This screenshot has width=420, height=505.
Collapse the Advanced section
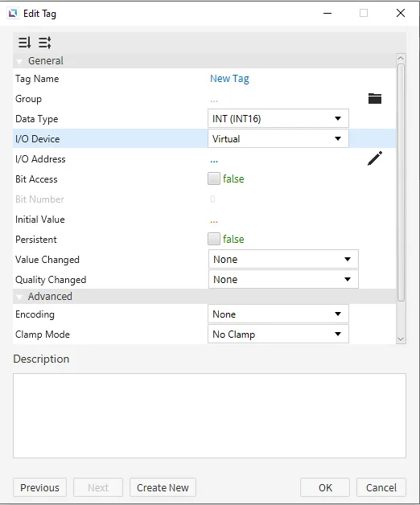tap(19, 297)
